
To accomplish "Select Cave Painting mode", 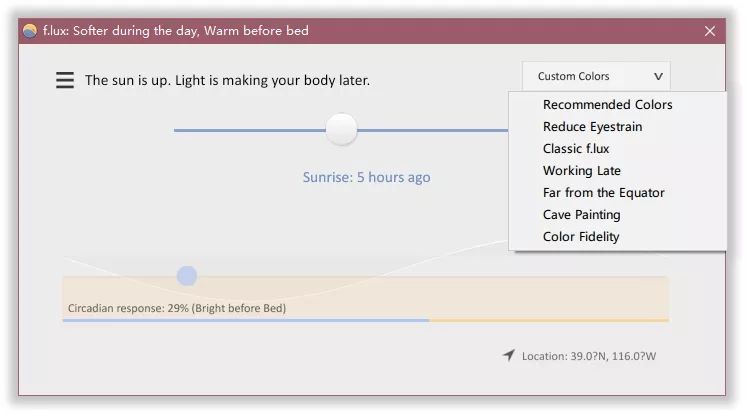I will tap(581, 215).
